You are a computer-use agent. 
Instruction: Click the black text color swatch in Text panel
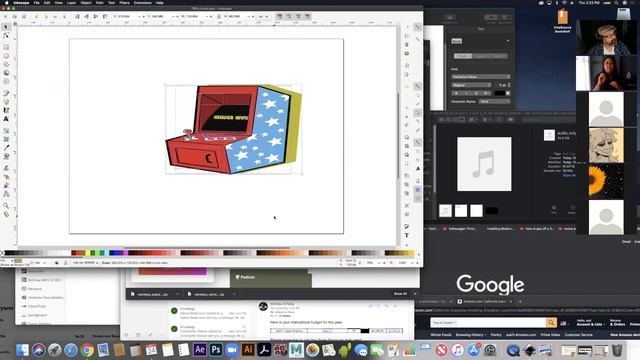500,93
